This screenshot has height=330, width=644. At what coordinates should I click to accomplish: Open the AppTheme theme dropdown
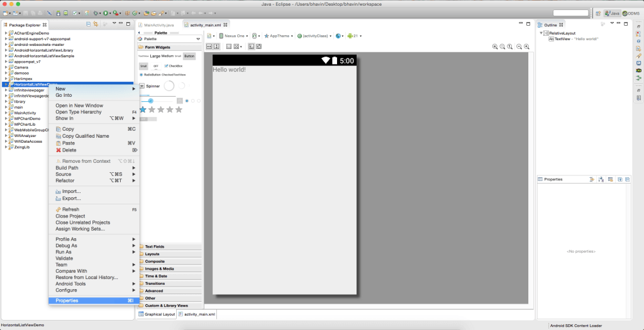278,36
